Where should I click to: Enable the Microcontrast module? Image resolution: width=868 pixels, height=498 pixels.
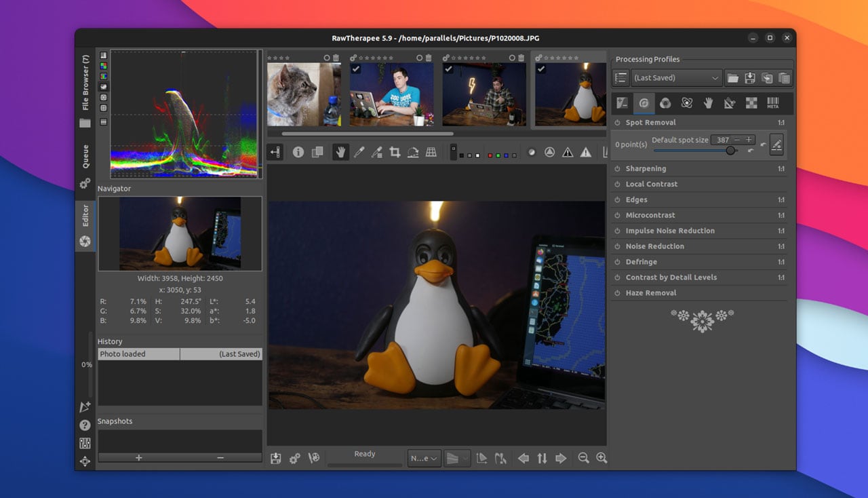coord(617,216)
